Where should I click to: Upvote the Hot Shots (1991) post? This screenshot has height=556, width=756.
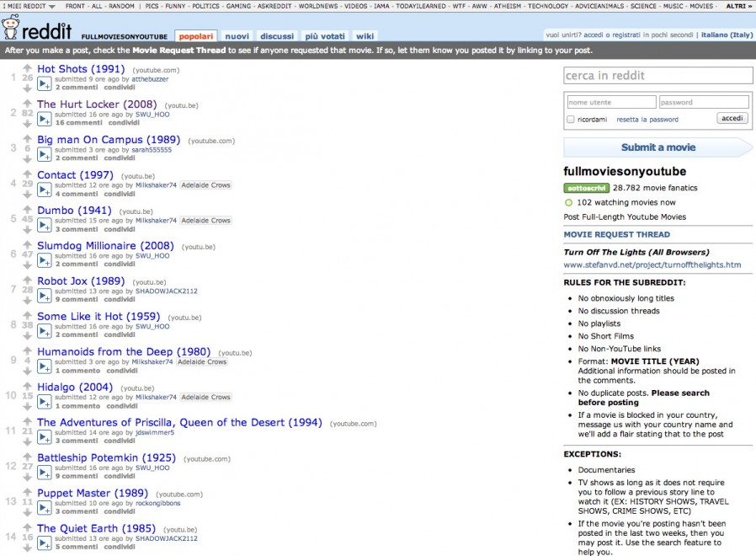pos(28,68)
